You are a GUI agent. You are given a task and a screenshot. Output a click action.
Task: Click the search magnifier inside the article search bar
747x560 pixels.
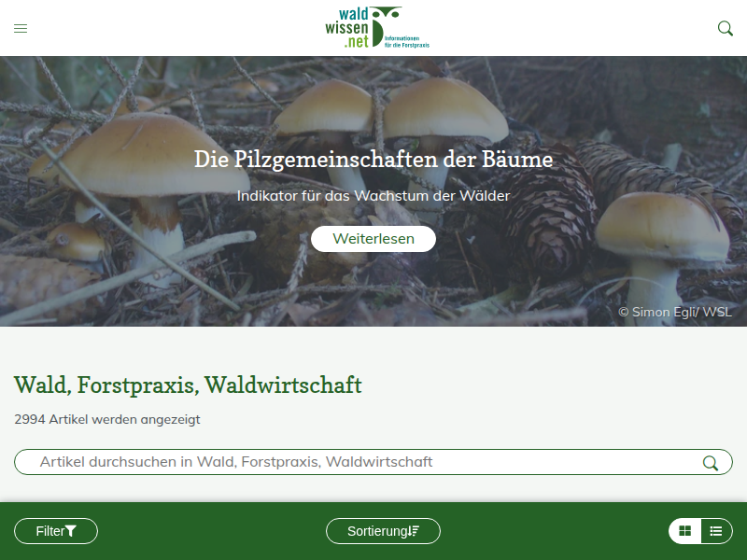click(x=712, y=461)
